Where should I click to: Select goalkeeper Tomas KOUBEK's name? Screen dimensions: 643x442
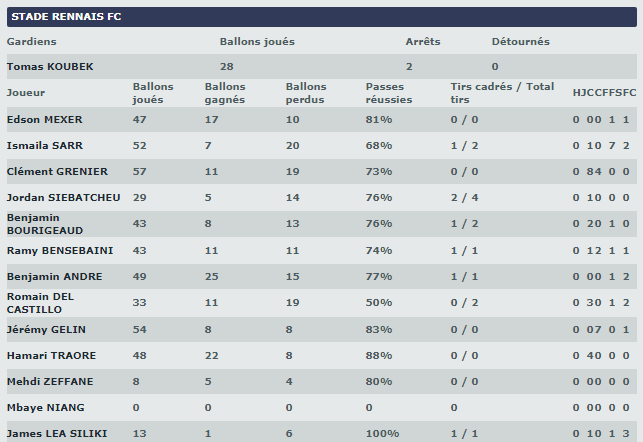[x=50, y=66]
